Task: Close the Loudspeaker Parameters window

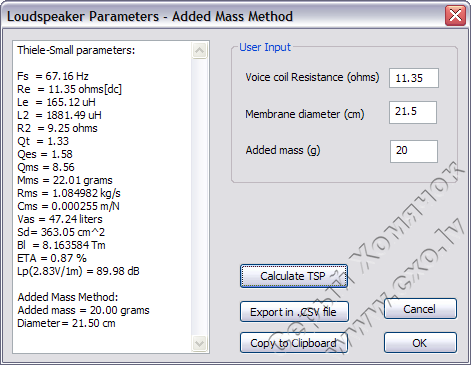Action: pyautogui.click(x=455, y=15)
